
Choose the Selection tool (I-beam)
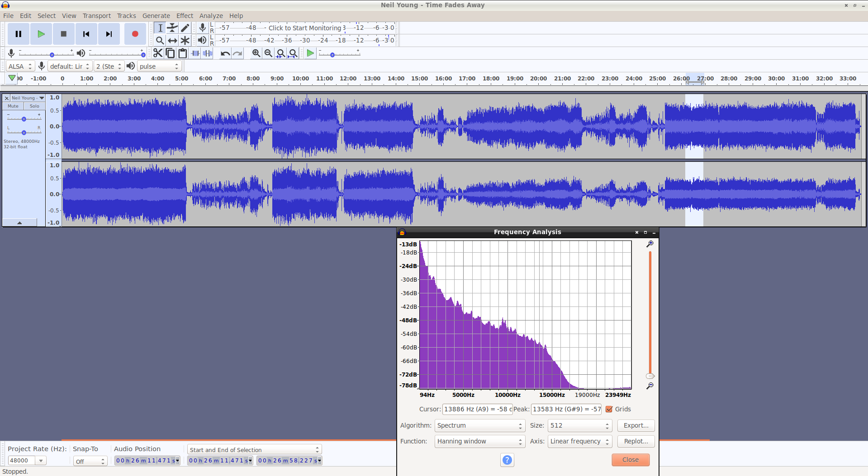coord(160,28)
